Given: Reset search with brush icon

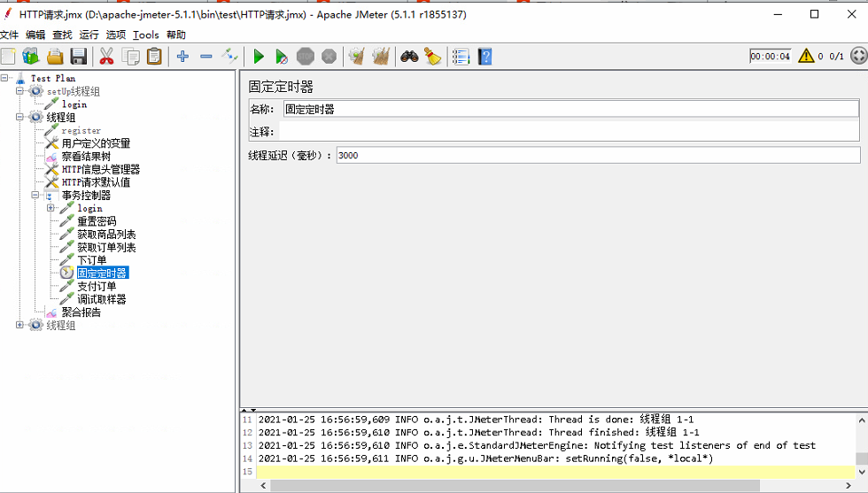Looking at the screenshot, I should (x=433, y=57).
